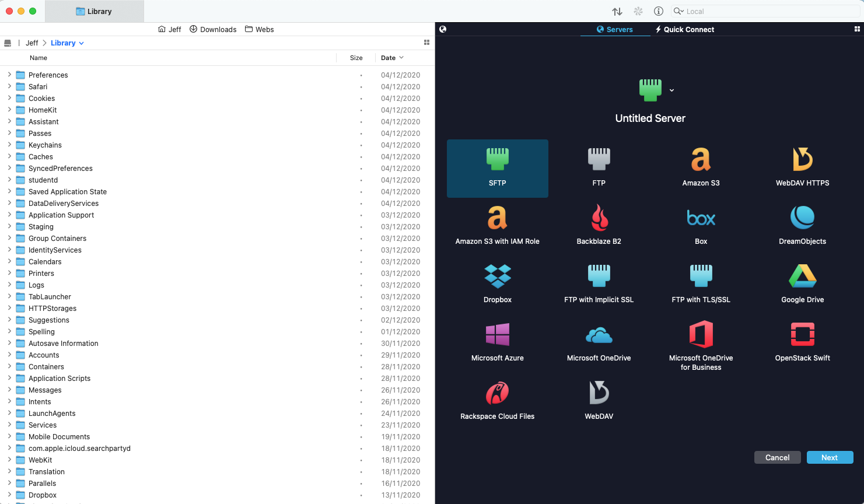This screenshot has height=504, width=864.
Task: Select com.apple.icloud.searchpartyd folder
Action: point(217,448)
